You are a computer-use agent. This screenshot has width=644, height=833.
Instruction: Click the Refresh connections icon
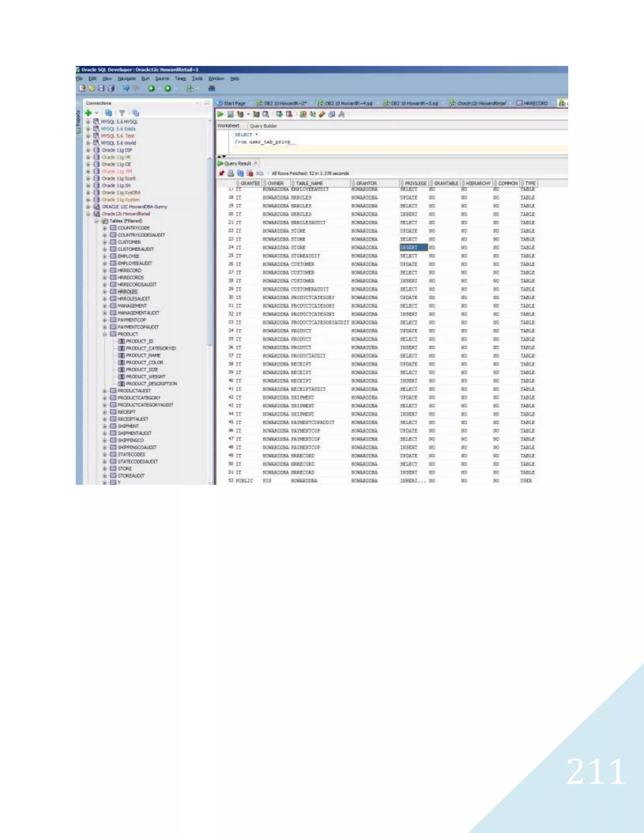(x=108, y=113)
